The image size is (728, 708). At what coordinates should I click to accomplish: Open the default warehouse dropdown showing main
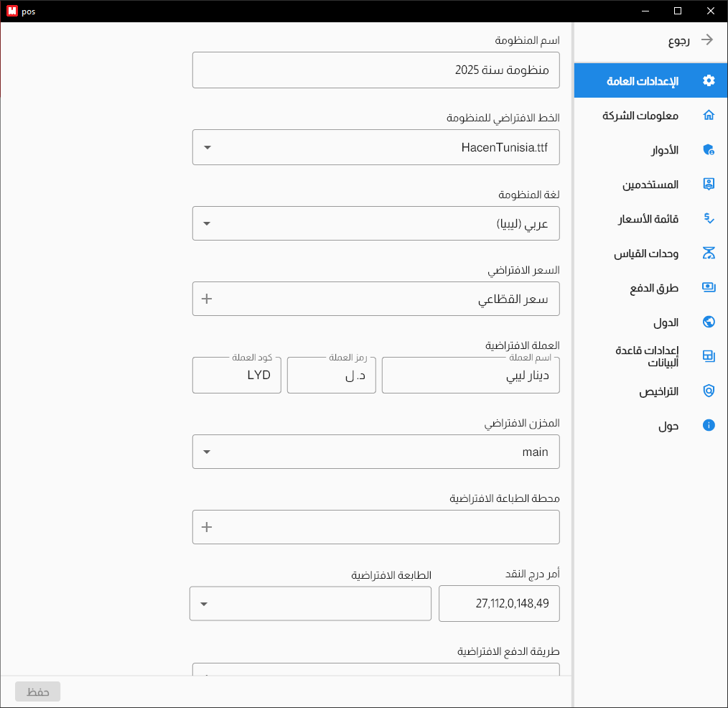[x=208, y=452]
